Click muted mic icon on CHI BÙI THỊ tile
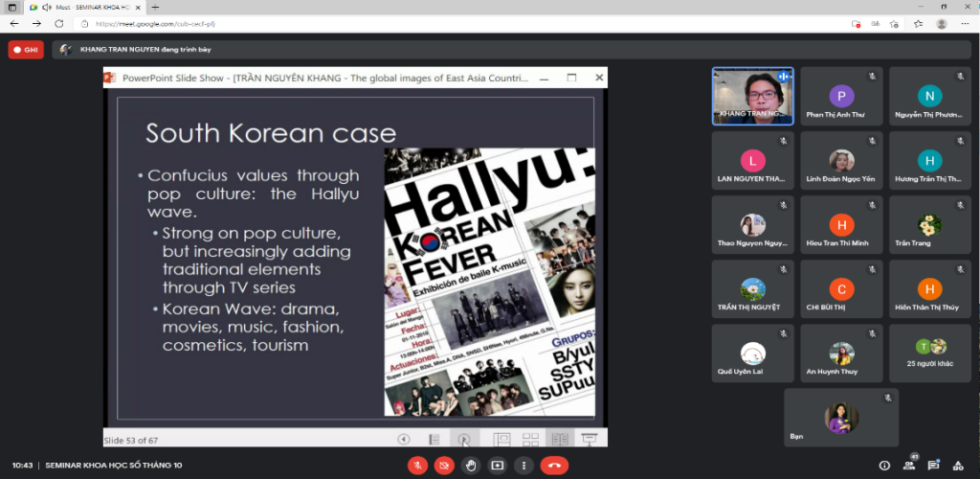 [872, 269]
